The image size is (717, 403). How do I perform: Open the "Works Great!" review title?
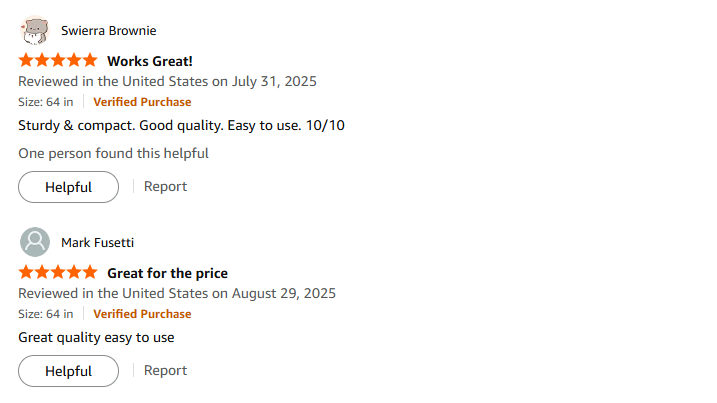point(150,61)
